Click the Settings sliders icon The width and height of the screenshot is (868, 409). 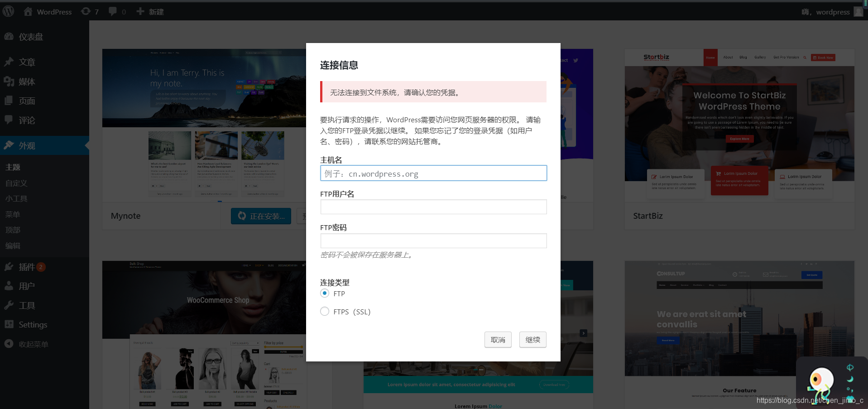pos(9,324)
